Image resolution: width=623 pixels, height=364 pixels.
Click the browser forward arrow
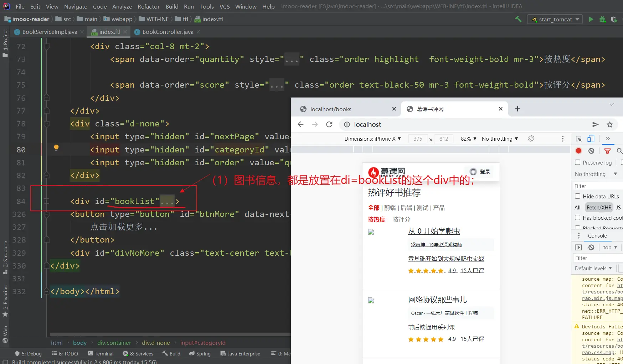coord(315,124)
